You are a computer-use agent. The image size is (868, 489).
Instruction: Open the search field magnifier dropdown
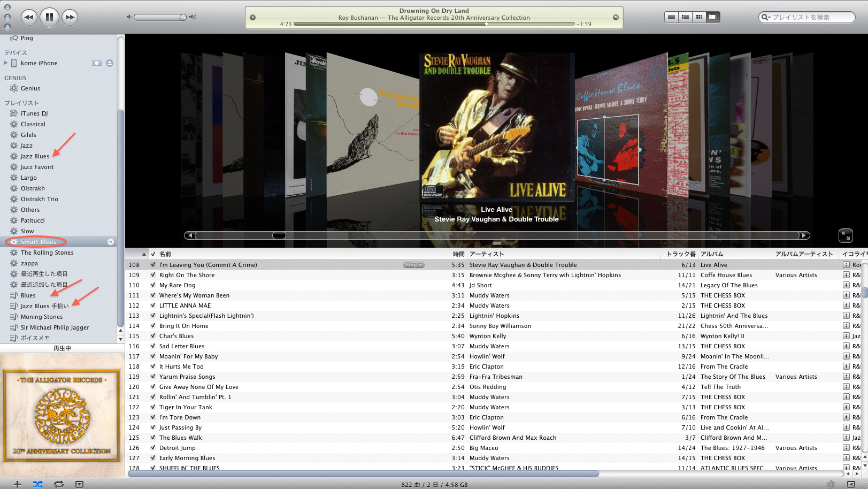766,17
